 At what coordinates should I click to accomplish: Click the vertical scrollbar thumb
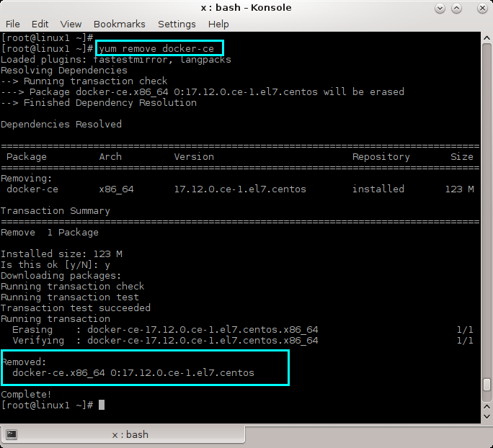[487, 385]
